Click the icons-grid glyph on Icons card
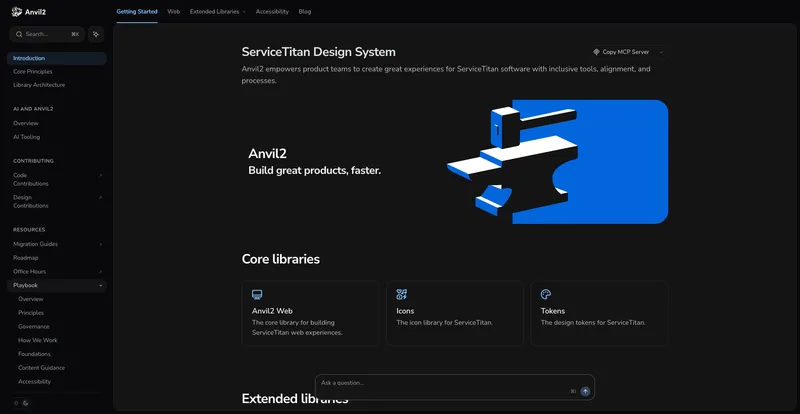Screen dimensions: 800x414 [402, 295]
